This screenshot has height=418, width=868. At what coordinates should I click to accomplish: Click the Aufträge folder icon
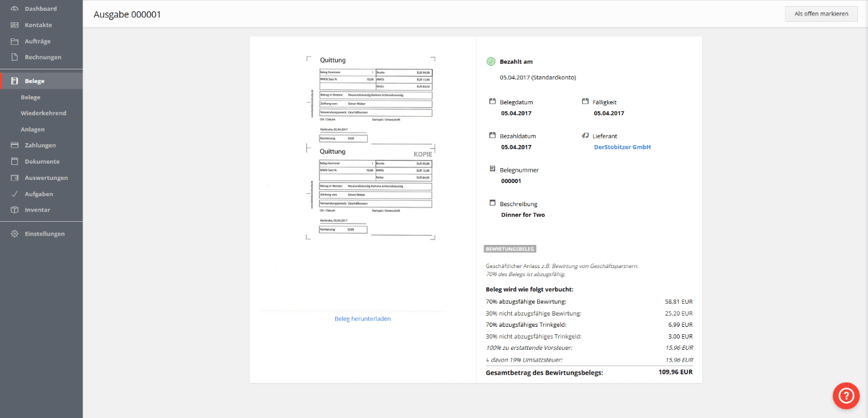tap(14, 41)
